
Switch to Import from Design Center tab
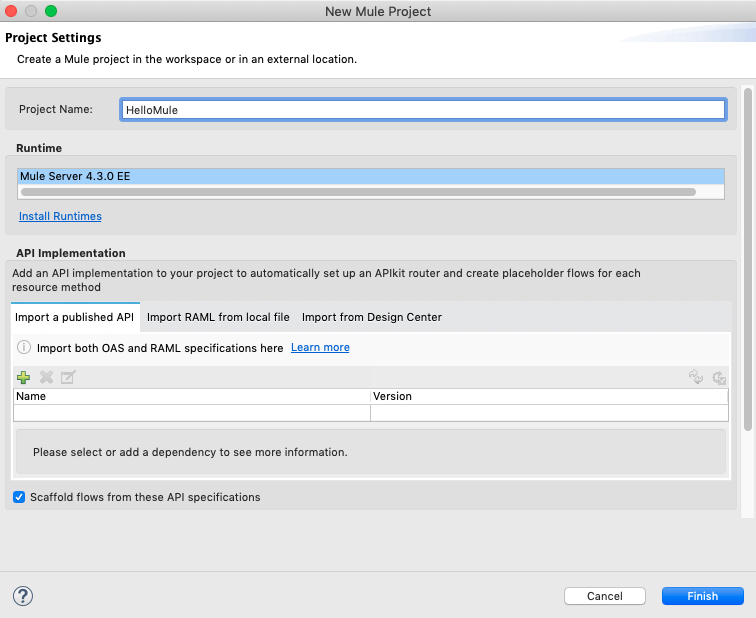tap(371, 317)
